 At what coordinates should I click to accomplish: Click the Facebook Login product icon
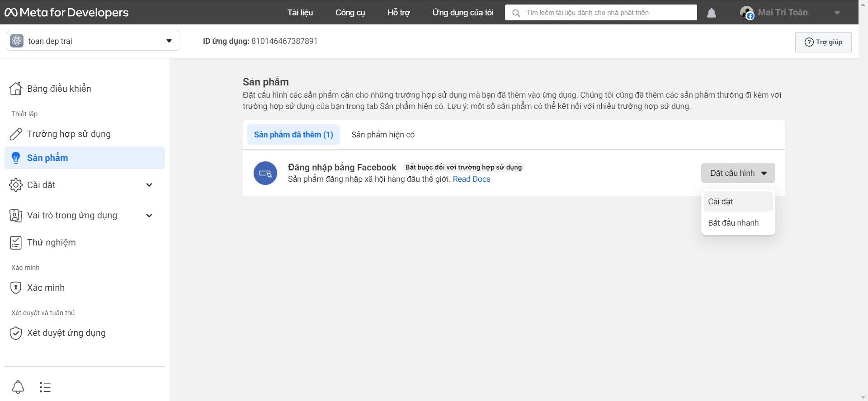(265, 173)
